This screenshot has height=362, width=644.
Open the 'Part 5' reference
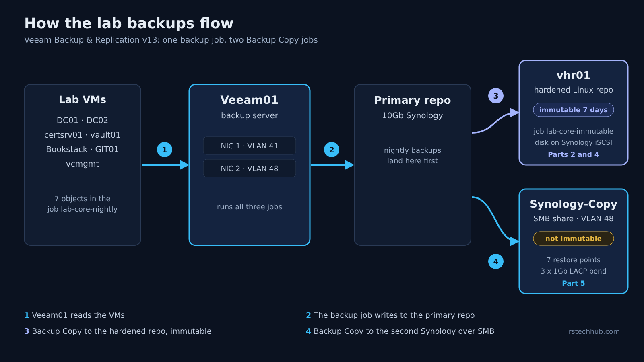[574, 283]
